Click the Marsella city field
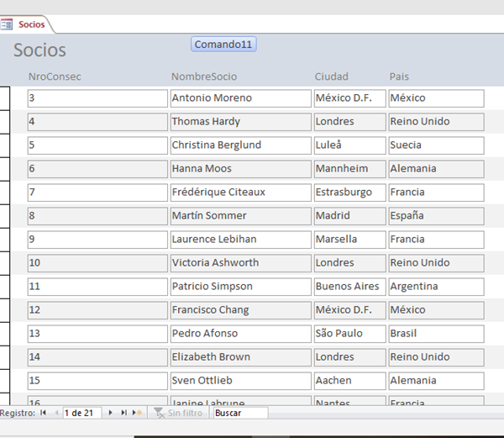Image resolution: width=504 pixels, height=438 pixels. pyautogui.click(x=349, y=240)
